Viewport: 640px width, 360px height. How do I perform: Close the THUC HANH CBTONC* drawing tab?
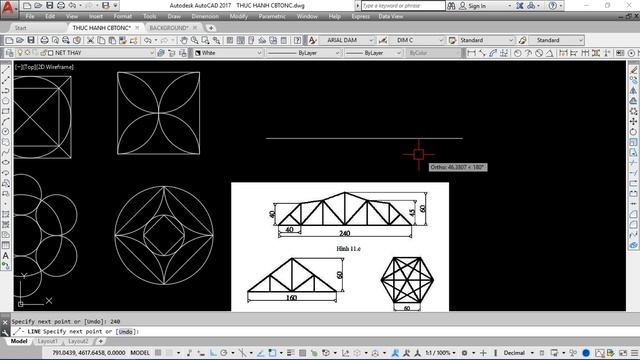(x=137, y=28)
